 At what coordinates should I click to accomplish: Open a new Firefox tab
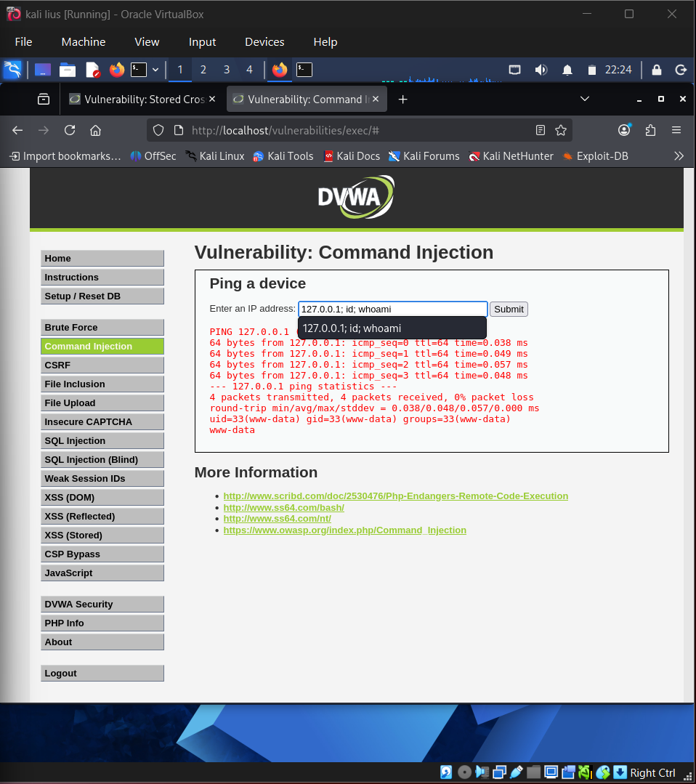(x=402, y=100)
